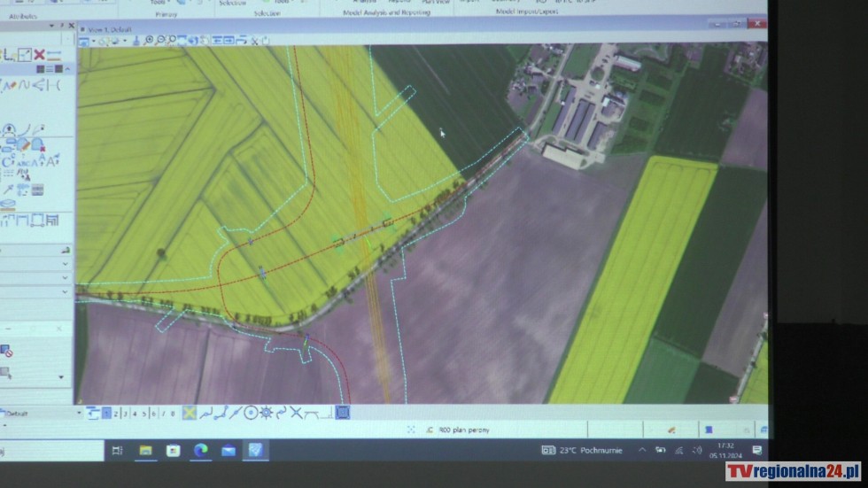The height and width of the screenshot is (488, 868).
Task: Click the Update View brush icon
Action: 136,41
